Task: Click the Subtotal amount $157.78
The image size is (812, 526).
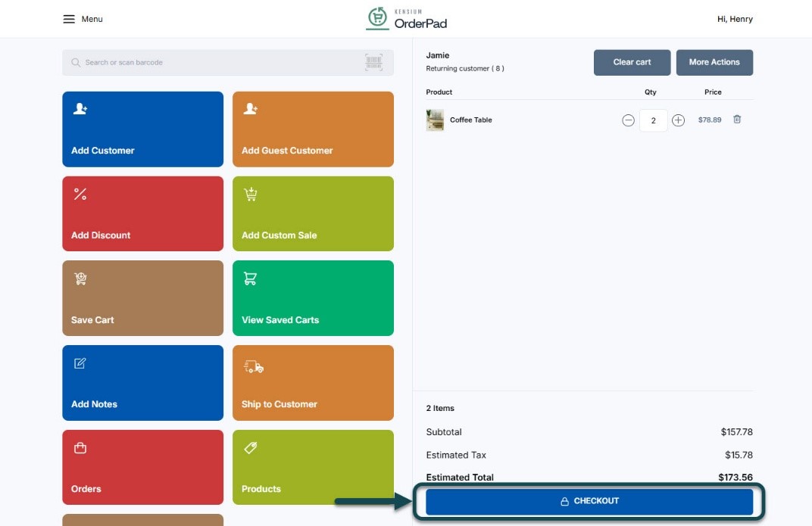Action: (x=737, y=432)
